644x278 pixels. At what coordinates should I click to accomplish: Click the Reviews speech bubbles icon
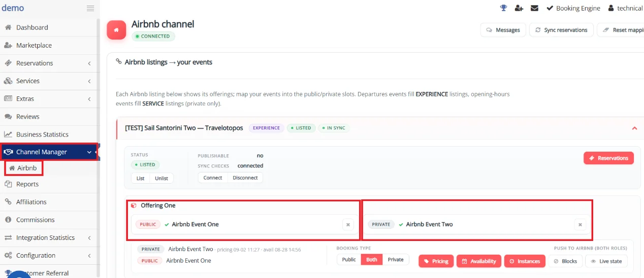(x=8, y=116)
